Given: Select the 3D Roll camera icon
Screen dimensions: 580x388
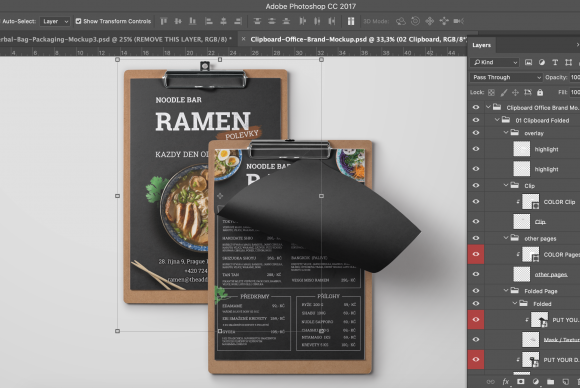Looking at the screenshot, I should 415,21.
